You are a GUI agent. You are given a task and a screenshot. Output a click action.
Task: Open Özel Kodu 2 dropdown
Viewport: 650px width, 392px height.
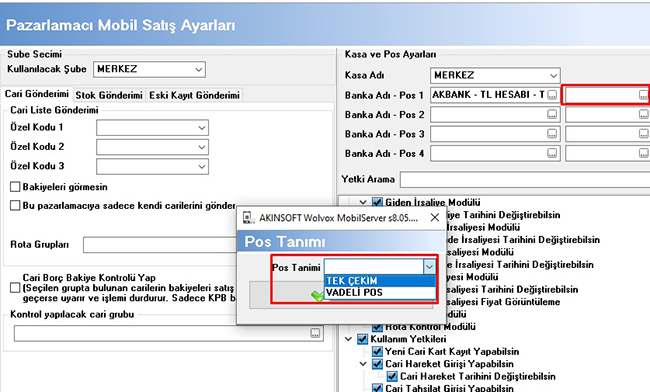[x=202, y=147]
